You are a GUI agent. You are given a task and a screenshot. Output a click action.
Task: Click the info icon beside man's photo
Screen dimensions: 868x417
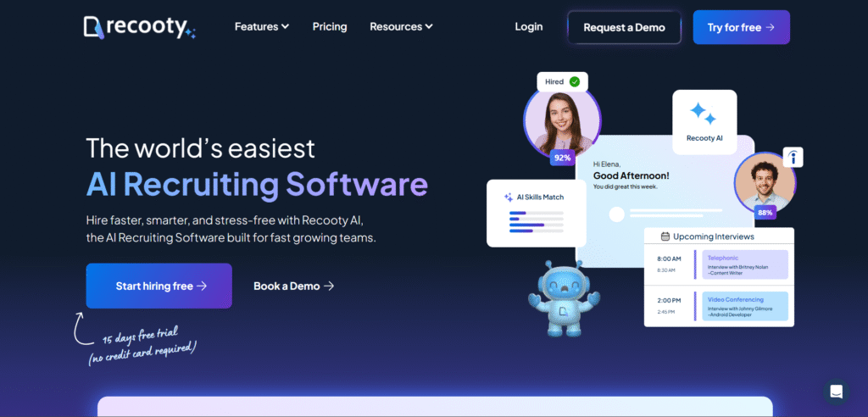click(x=793, y=157)
